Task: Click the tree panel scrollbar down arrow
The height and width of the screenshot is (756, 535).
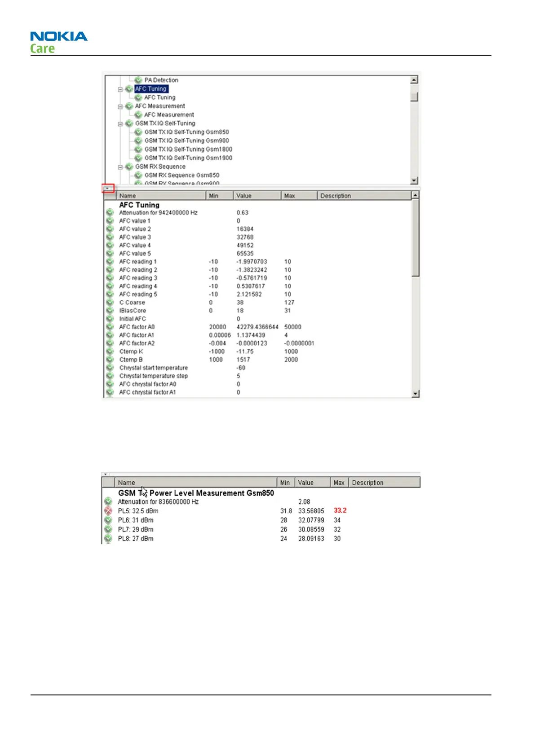Action: 414,180
